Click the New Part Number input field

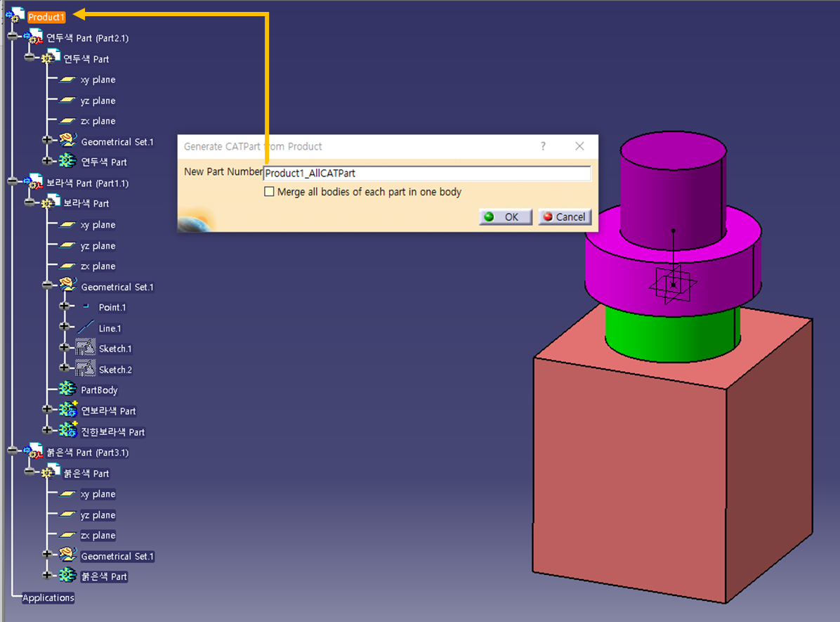(x=427, y=173)
